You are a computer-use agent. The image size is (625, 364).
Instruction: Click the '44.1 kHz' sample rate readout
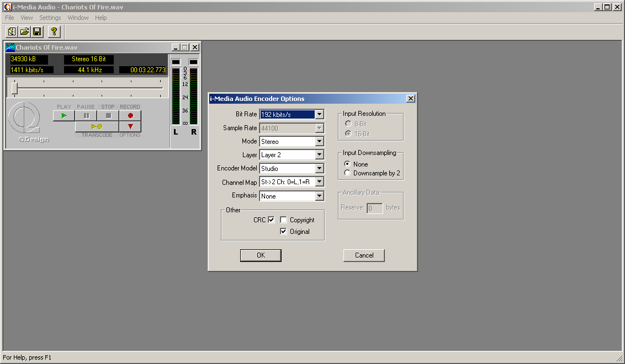[x=89, y=70]
